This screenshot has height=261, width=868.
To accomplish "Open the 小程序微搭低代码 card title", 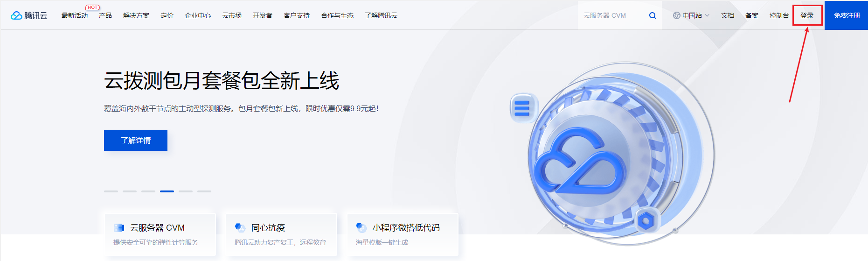I will click(x=406, y=228).
